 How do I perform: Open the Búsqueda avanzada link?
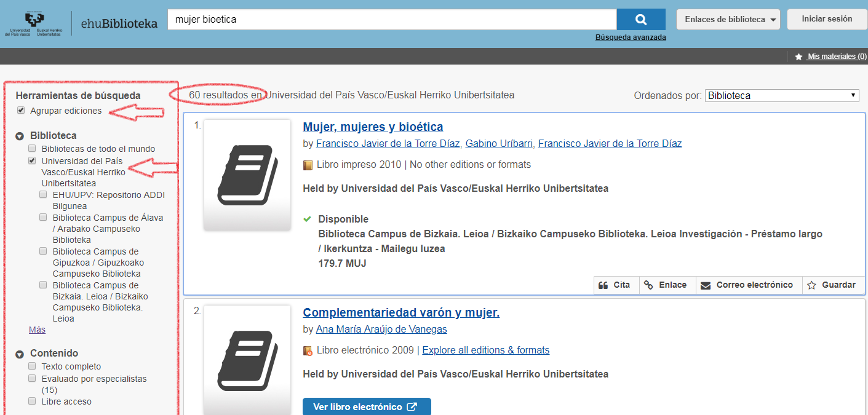(x=630, y=38)
